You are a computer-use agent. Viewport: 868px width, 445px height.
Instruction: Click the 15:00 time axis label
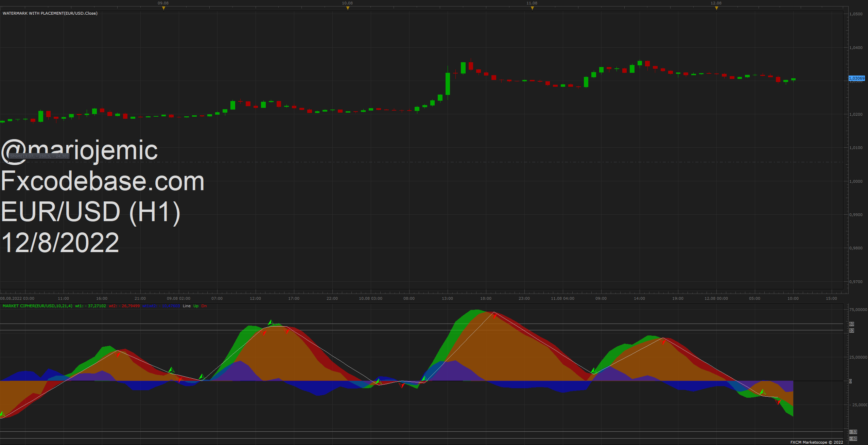831,298
